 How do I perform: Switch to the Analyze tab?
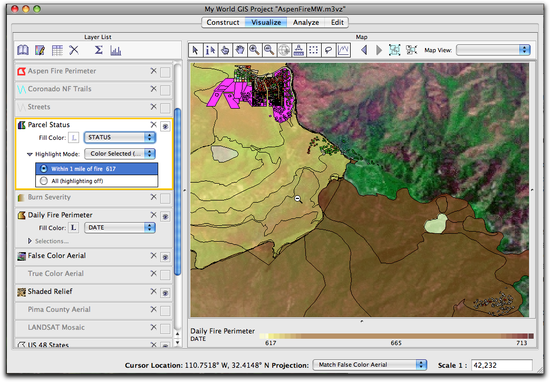pos(306,22)
